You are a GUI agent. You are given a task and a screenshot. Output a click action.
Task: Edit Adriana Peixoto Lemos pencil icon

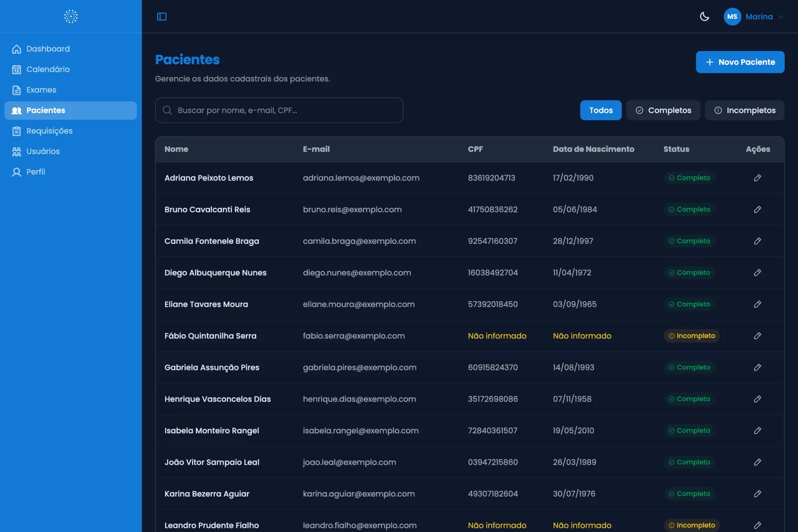point(757,178)
